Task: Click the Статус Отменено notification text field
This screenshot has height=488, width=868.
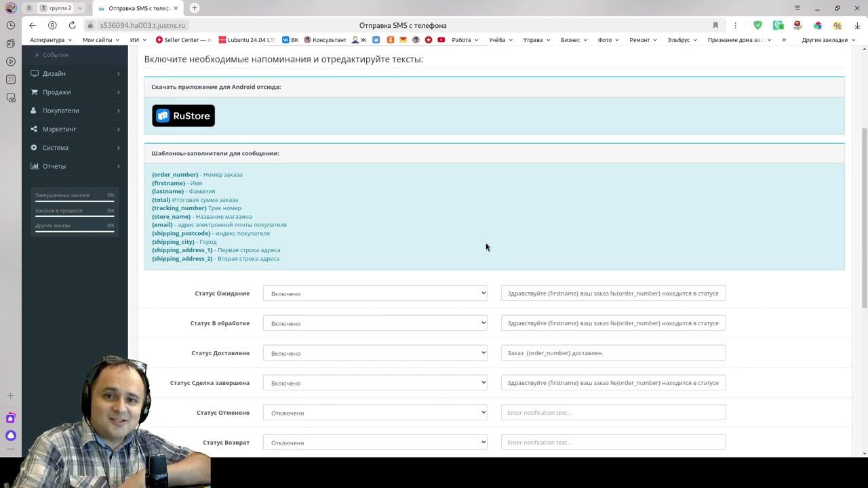Action: [x=613, y=413]
